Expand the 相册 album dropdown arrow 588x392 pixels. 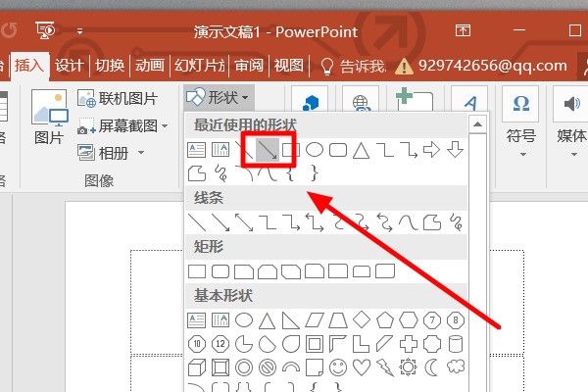click(x=140, y=153)
